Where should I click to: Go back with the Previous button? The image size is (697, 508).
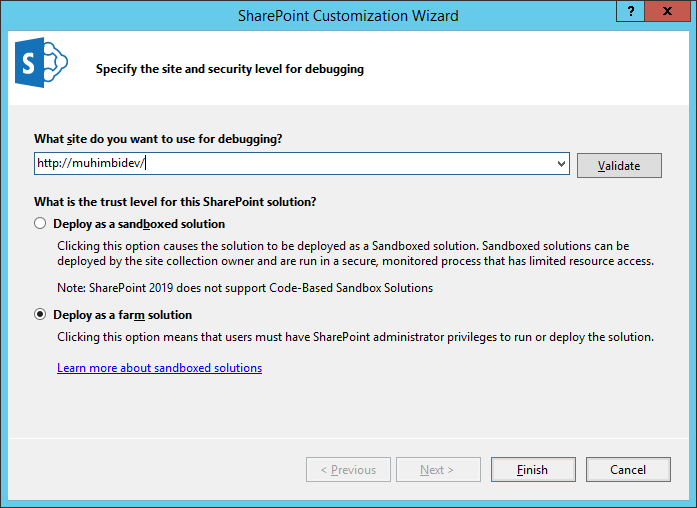(348, 469)
